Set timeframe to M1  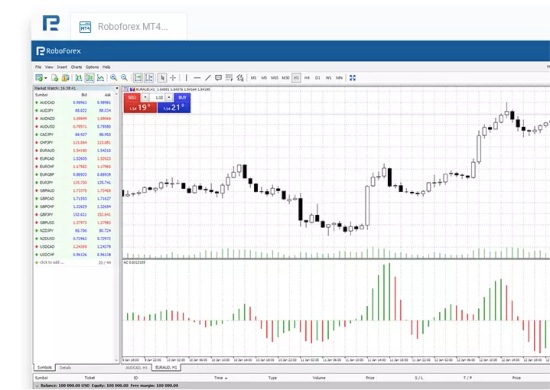(253, 78)
